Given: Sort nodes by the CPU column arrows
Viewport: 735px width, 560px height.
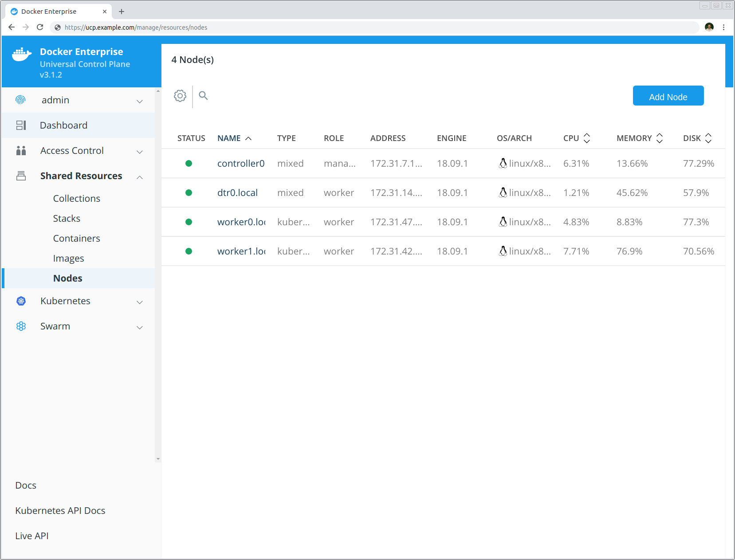Looking at the screenshot, I should tap(587, 138).
